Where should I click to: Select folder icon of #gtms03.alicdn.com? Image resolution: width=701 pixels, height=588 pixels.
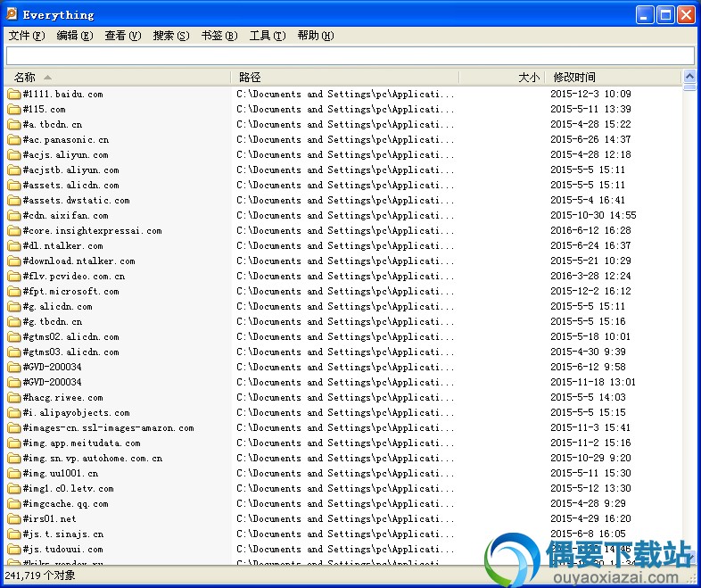[x=14, y=352]
